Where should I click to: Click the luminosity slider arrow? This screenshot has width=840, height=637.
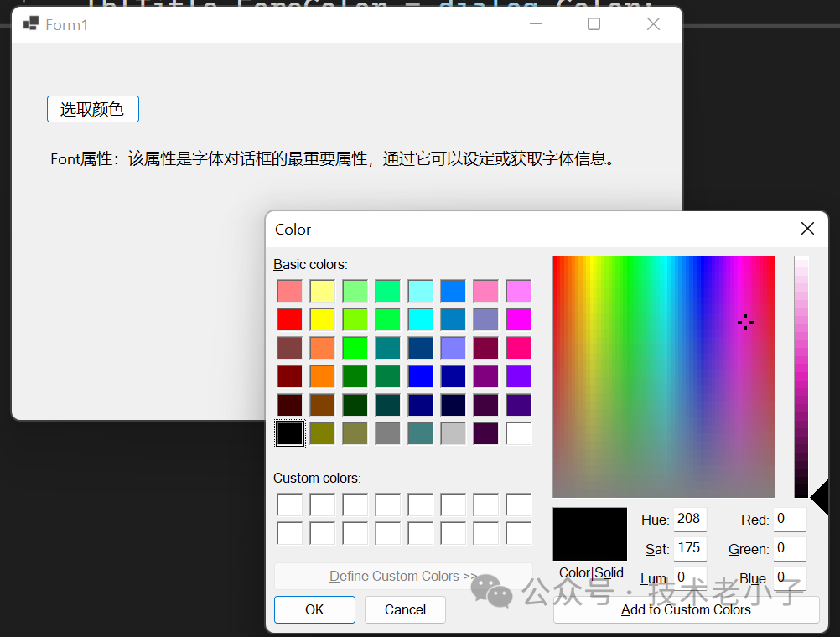click(x=819, y=497)
